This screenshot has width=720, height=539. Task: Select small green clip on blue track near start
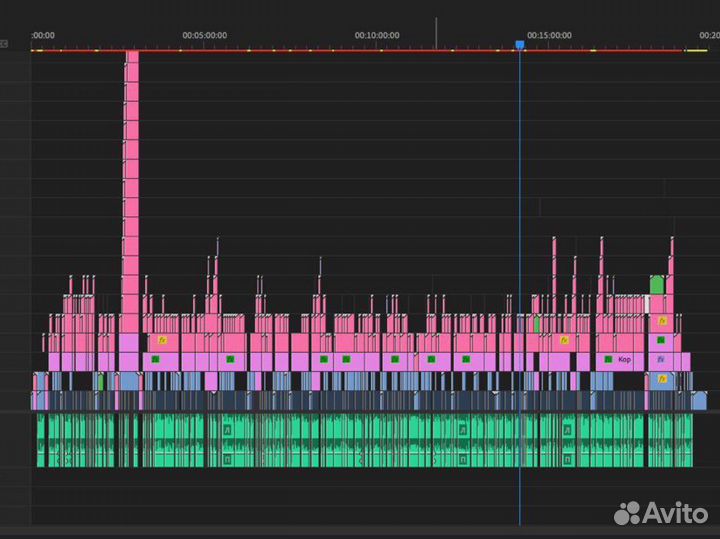point(100,381)
